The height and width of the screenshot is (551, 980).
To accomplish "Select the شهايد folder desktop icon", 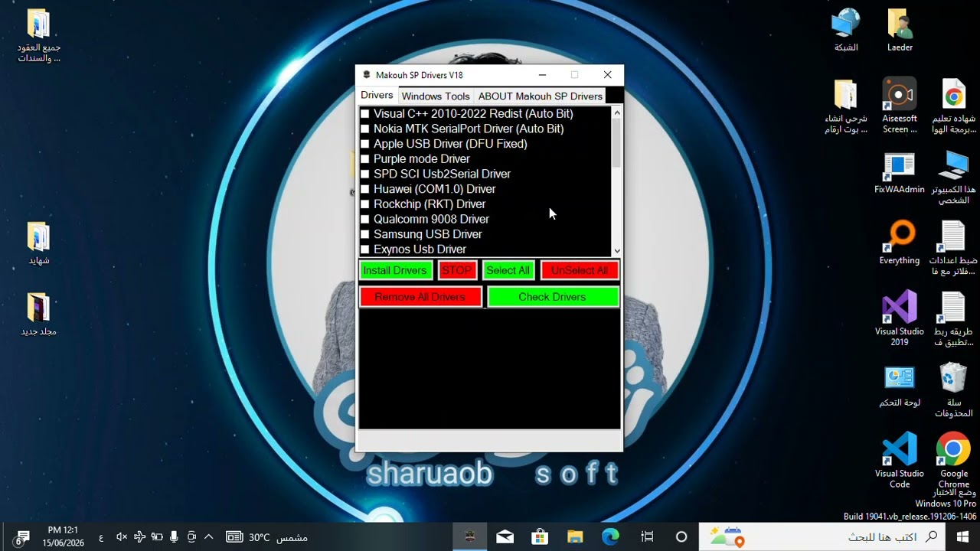I will point(39,243).
